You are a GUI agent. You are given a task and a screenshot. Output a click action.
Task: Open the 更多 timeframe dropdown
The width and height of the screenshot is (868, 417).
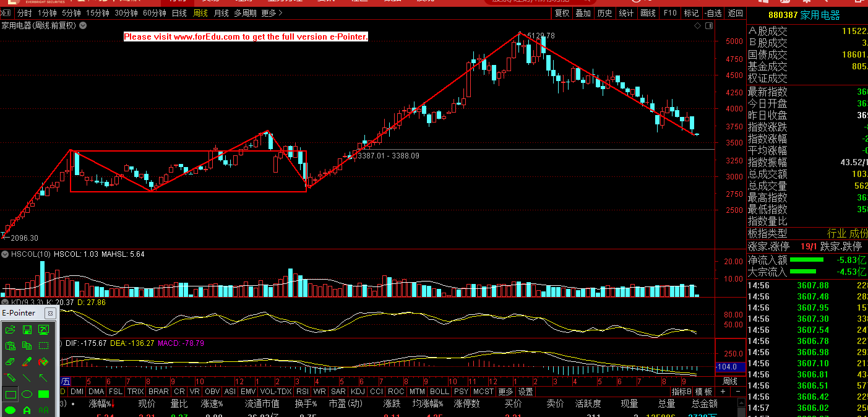(272, 13)
